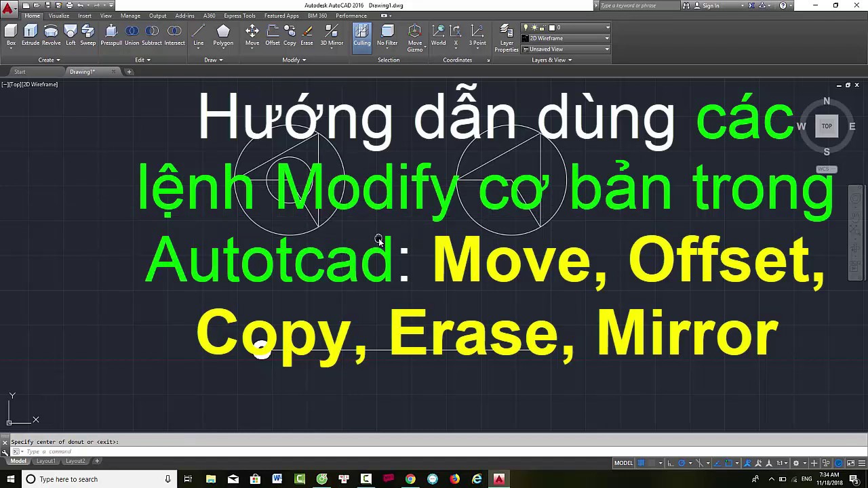Activate the Loft tool
868x488 pixels.
(71, 35)
